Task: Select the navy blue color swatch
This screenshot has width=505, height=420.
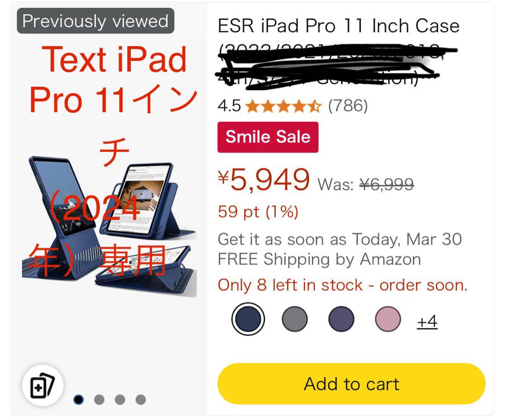Action: tap(248, 319)
